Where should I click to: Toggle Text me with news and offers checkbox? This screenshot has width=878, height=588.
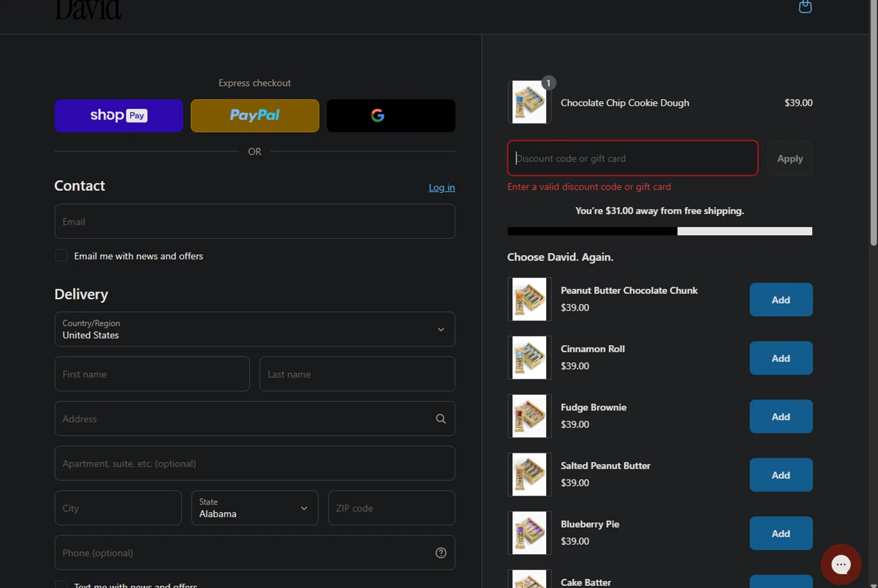tap(61, 584)
